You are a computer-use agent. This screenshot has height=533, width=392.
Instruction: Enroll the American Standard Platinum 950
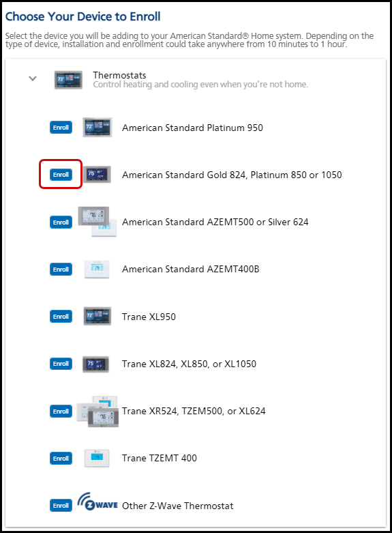(61, 128)
